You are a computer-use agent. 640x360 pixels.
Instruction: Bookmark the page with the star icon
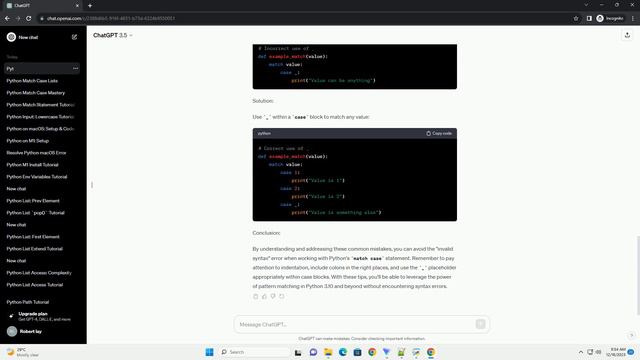[576, 18]
